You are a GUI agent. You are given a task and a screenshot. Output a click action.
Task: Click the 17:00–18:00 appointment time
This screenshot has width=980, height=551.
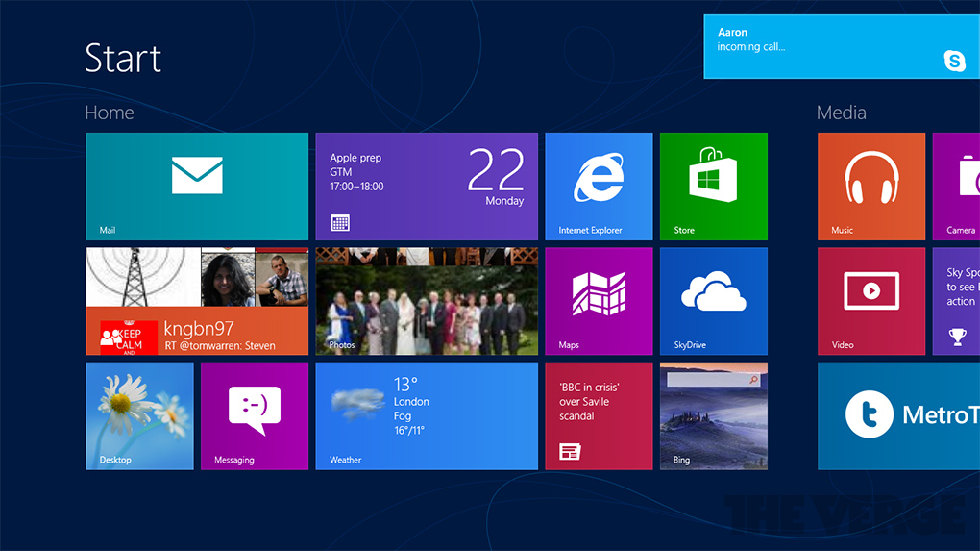click(x=356, y=187)
